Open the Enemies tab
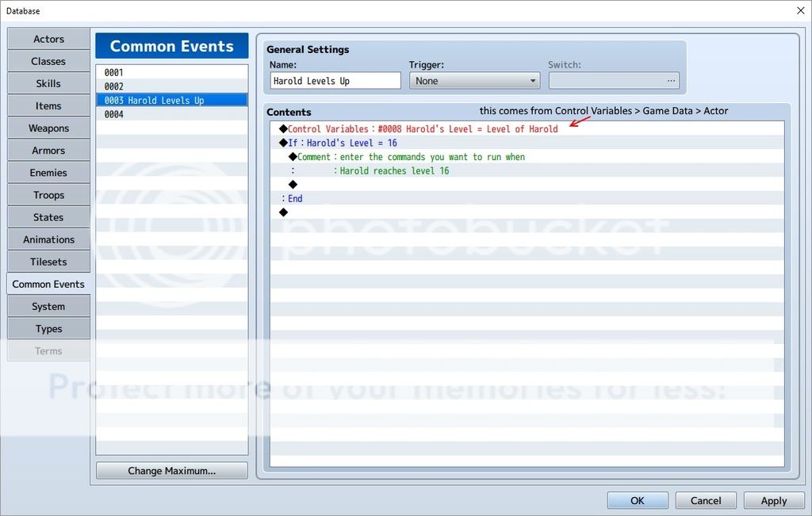The width and height of the screenshot is (812, 516). tap(48, 172)
